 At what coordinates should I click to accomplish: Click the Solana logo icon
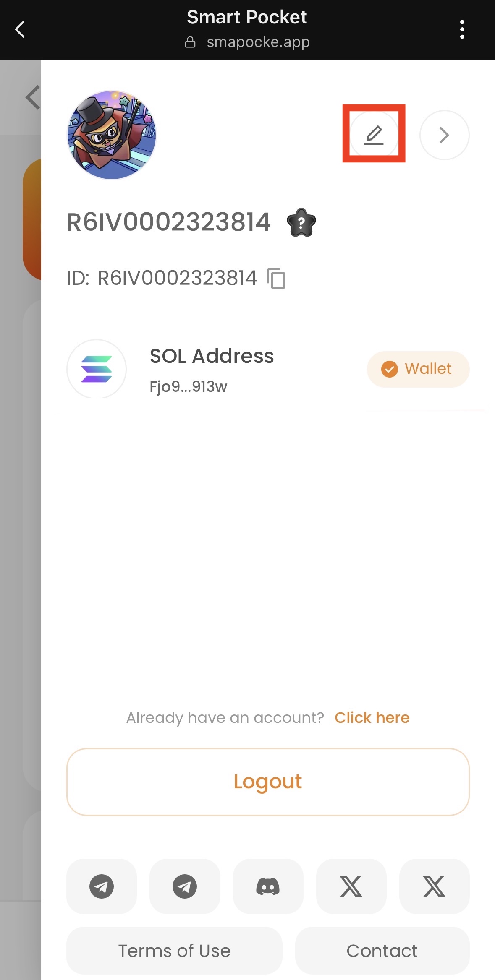tap(97, 369)
